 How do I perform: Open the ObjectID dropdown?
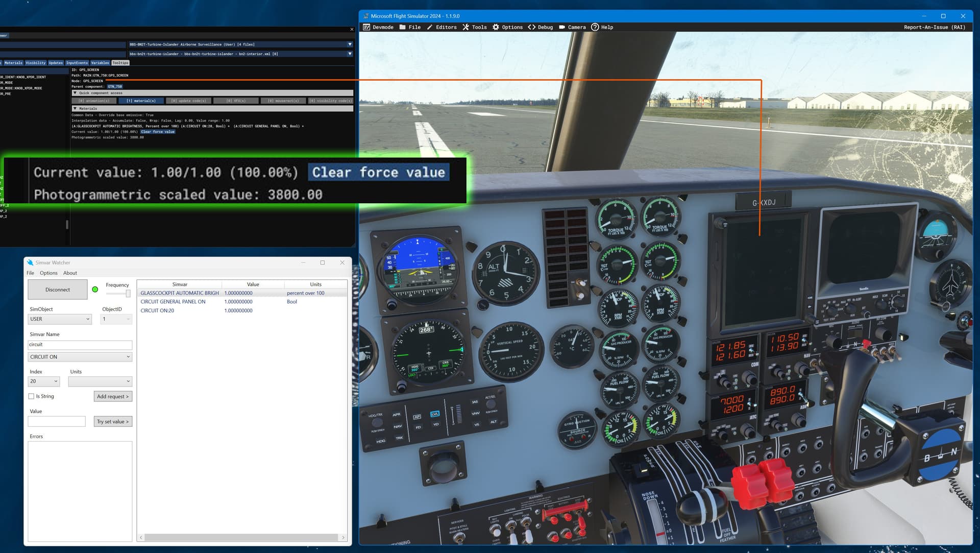click(x=116, y=319)
